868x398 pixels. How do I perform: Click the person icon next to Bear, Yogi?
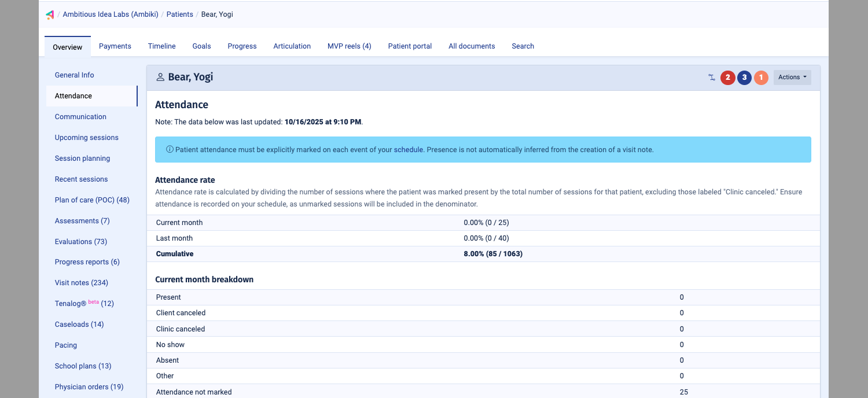click(160, 76)
